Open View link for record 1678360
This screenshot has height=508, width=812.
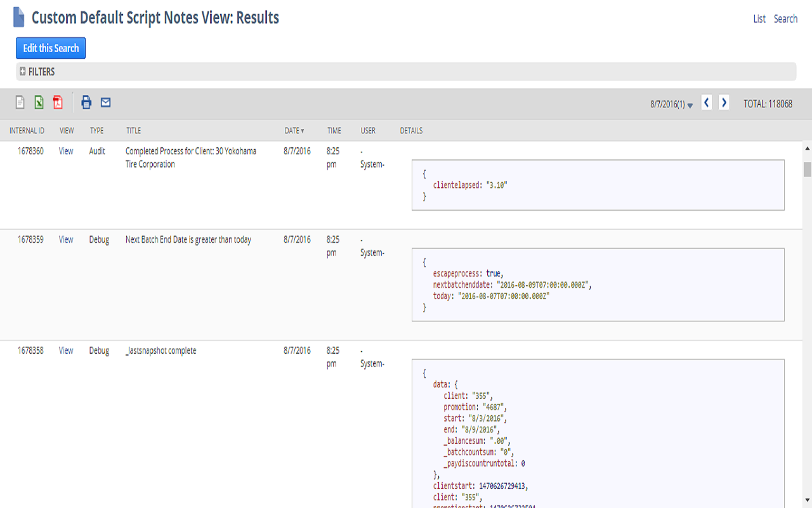66,151
